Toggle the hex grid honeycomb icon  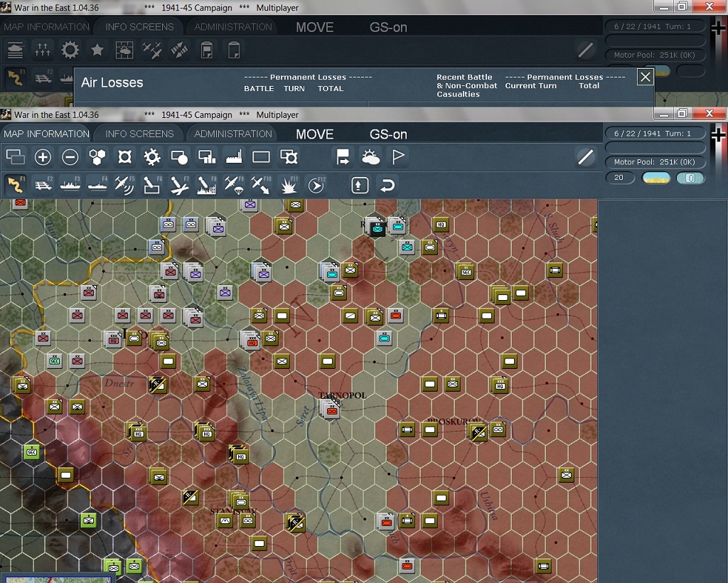coord(97,157)
